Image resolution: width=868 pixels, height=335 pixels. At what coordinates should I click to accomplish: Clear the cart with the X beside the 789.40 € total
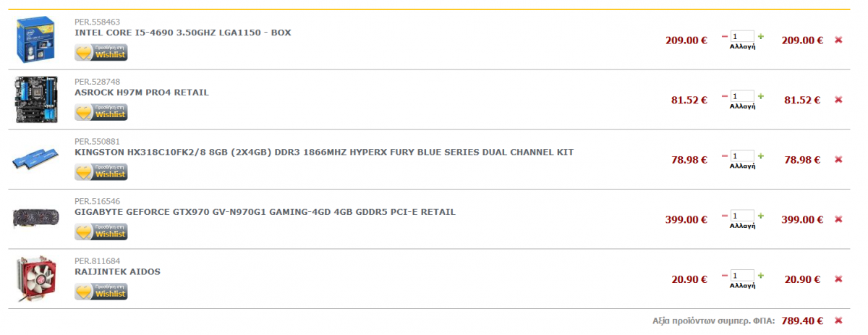coord(838,320)
